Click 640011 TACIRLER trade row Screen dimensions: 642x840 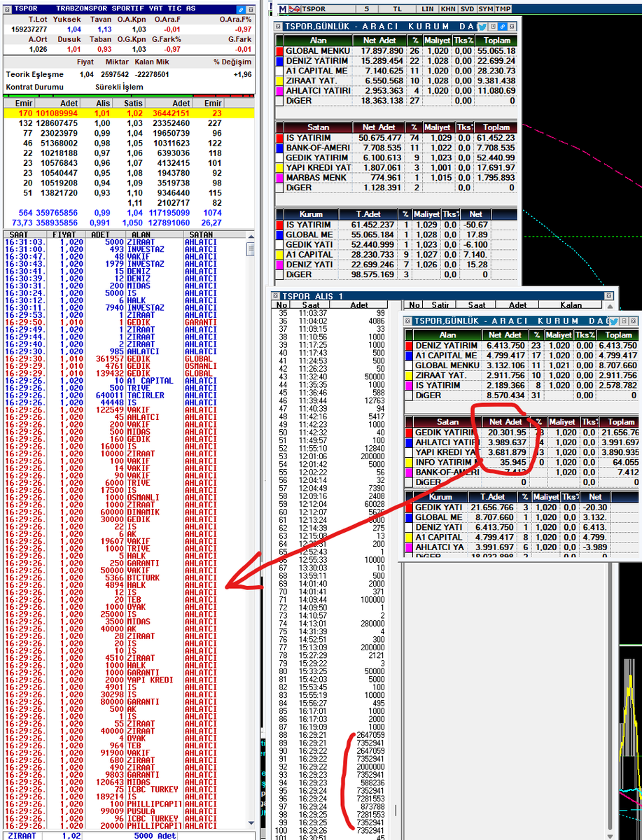click(124, 395)
